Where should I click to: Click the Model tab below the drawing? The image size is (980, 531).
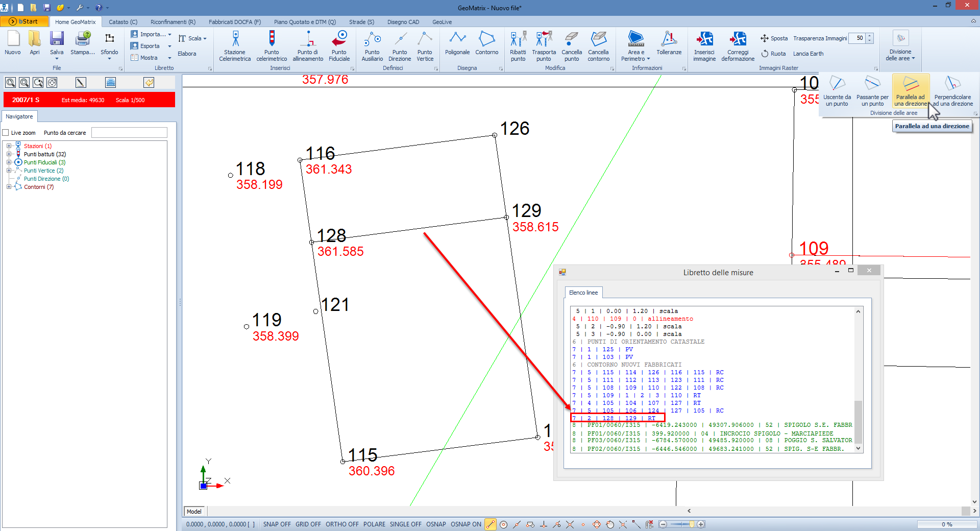pos(194,512)
